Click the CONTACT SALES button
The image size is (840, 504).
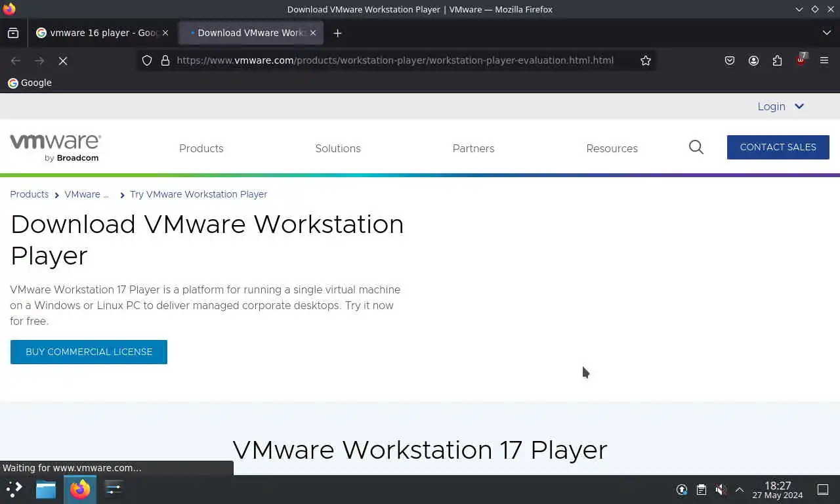tap(778, 147)
